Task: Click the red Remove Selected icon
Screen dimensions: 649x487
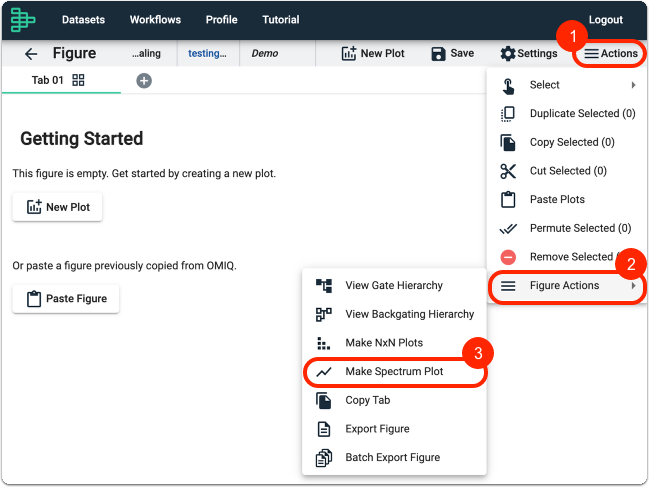Action: pos(508,257)
